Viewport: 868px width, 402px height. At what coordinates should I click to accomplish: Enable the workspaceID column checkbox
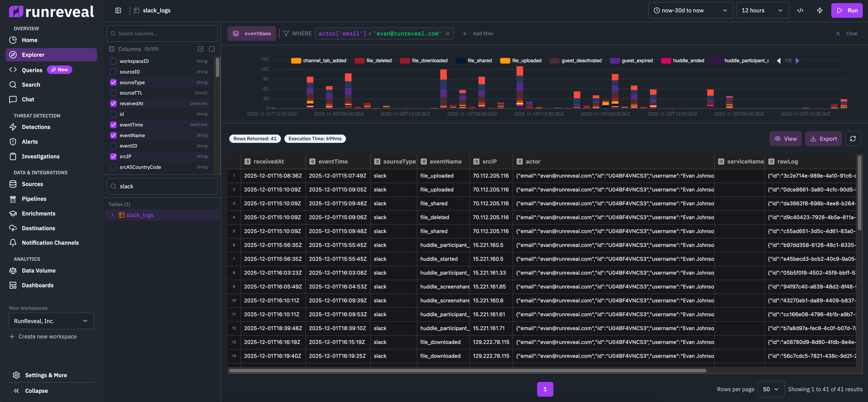[x=113, y=61]
